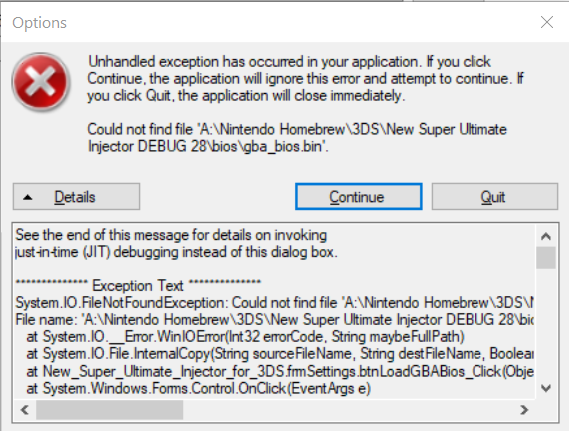The width and height of the screenshot is (569, 431).
Task: Click the red error X icon
Action: 41,81
